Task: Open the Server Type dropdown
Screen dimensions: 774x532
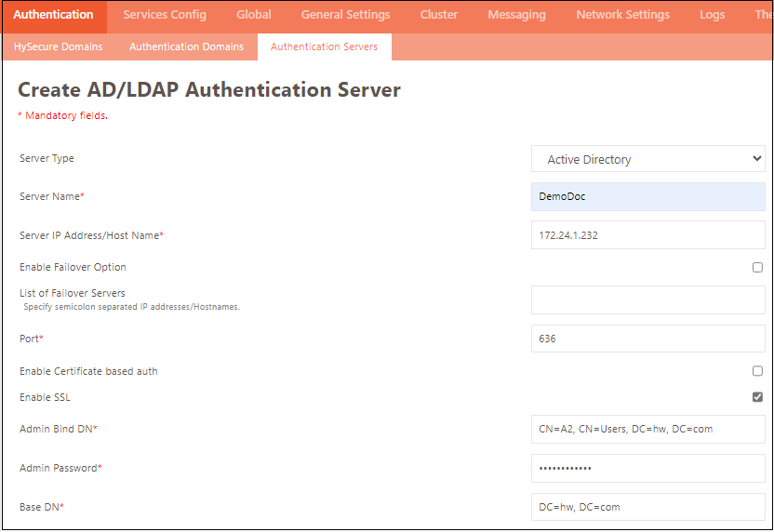Action: point(647,159)
